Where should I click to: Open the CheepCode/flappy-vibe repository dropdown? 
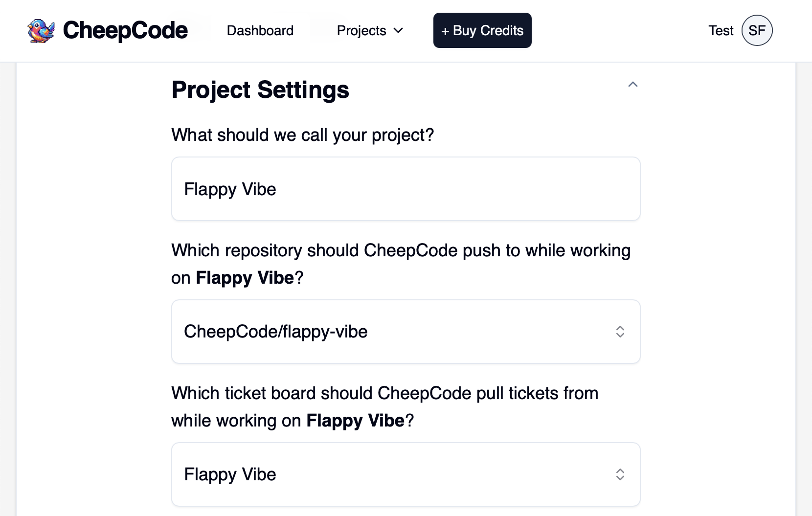[x=406, y=332]
